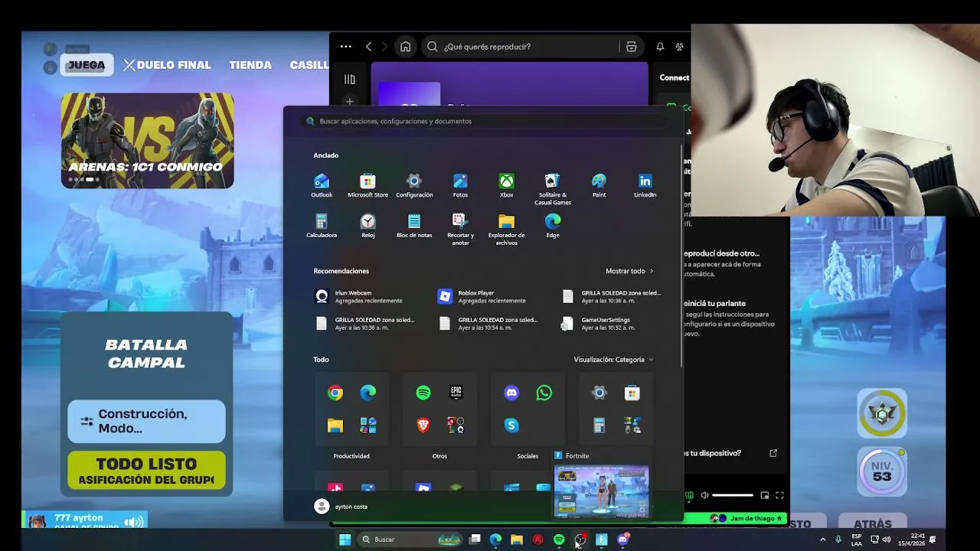Launch Skype in Sociales group
This screenshot has width=980, height=551.
pyautogui.click(x=511, y=425)
